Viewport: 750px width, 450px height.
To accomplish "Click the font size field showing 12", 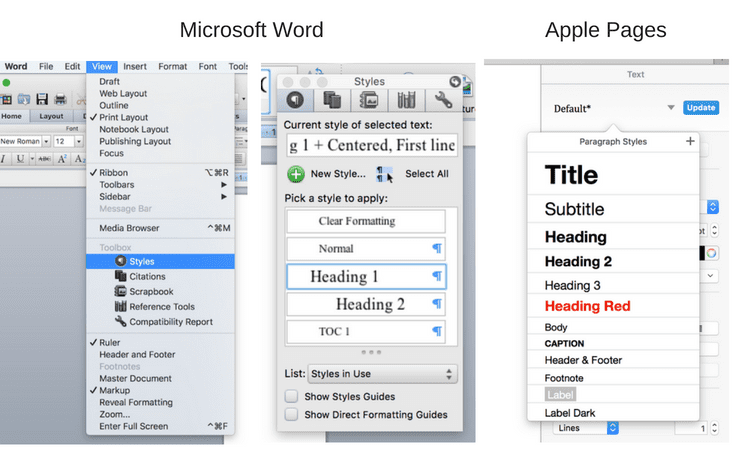I will (64, 142).
